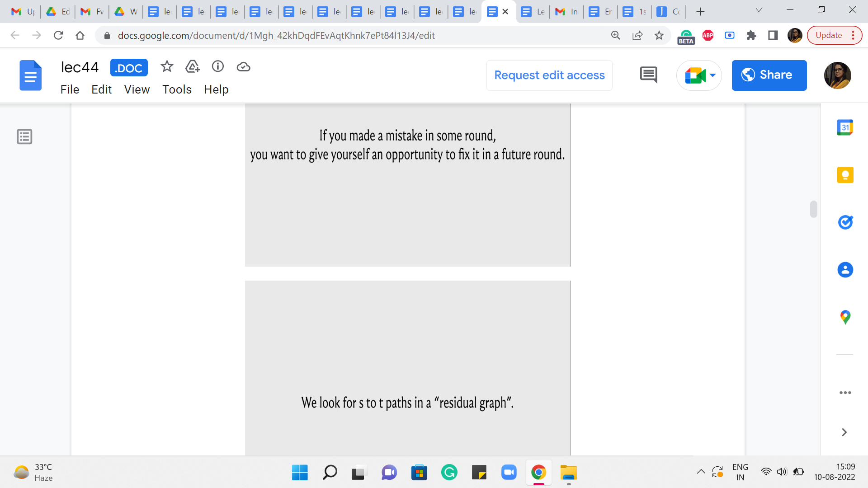Open the document outline panel
Image resolution: width=868 pixels, height=488 pixels.
coord(24,136)
